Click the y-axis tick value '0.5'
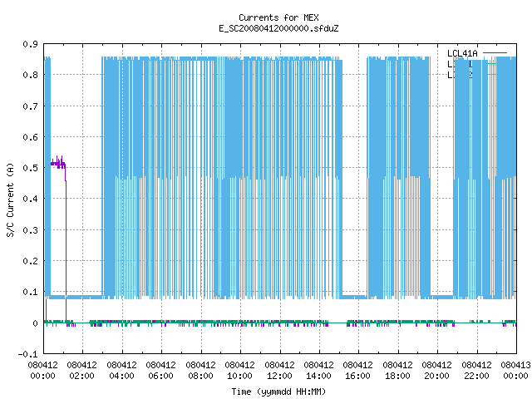 [30, 168]
